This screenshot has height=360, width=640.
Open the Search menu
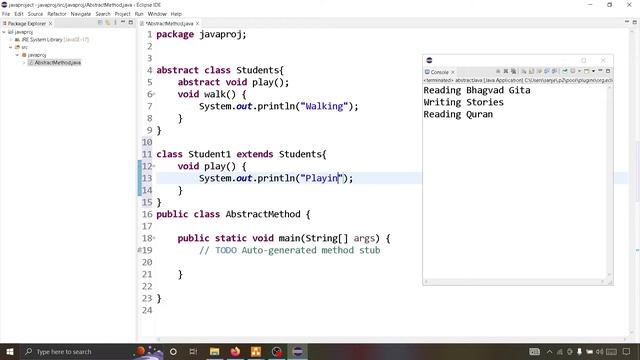[103, 14]
